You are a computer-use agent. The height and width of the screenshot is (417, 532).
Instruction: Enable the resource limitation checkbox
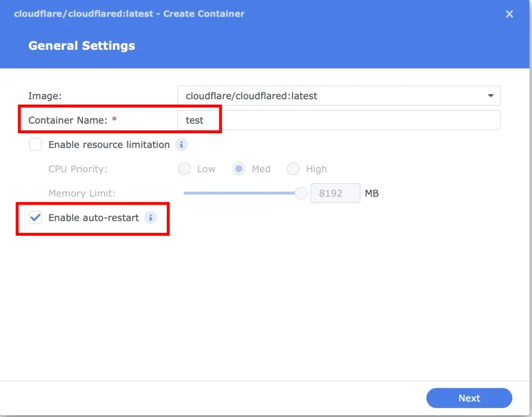[35, 144]
